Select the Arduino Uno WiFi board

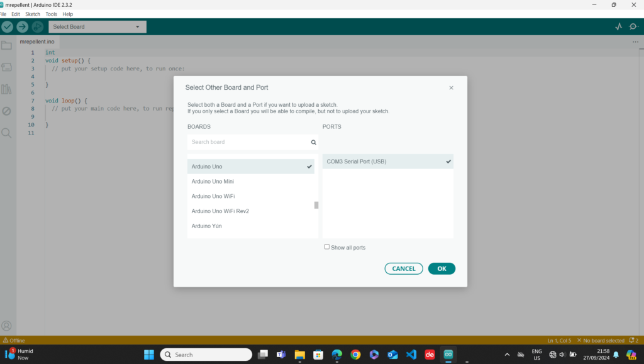(250, 196)
